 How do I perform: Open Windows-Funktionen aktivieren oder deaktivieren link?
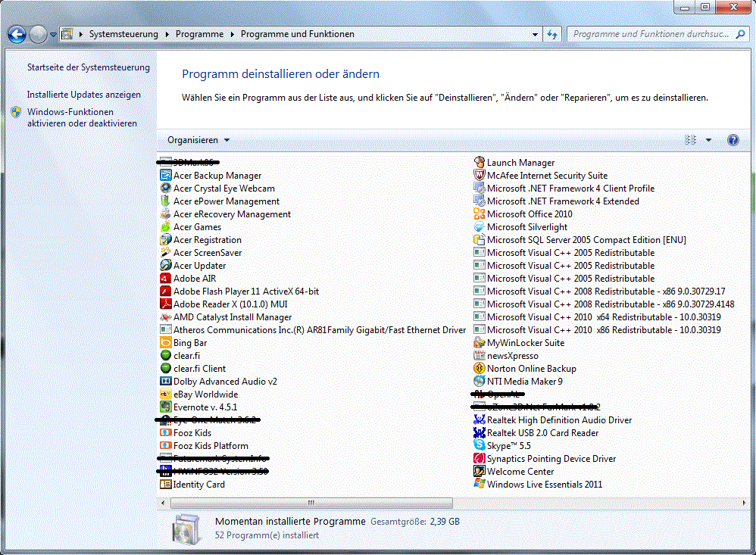(82, 117)
